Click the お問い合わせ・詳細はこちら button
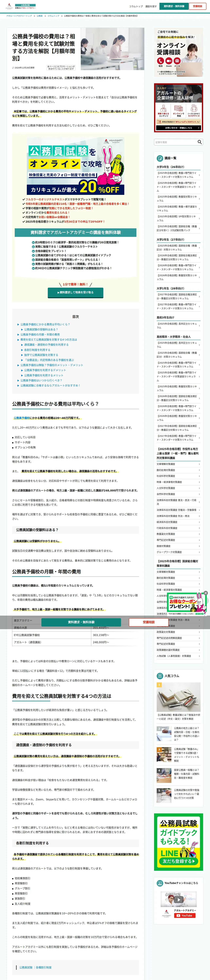This screenshot has width=210, height=980. pos(178,128)
